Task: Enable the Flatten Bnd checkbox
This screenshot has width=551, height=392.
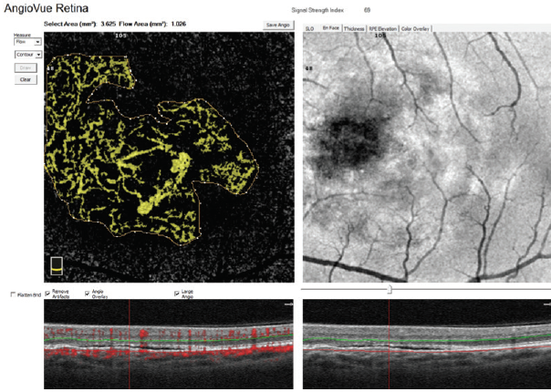Action: coord(14,294)
